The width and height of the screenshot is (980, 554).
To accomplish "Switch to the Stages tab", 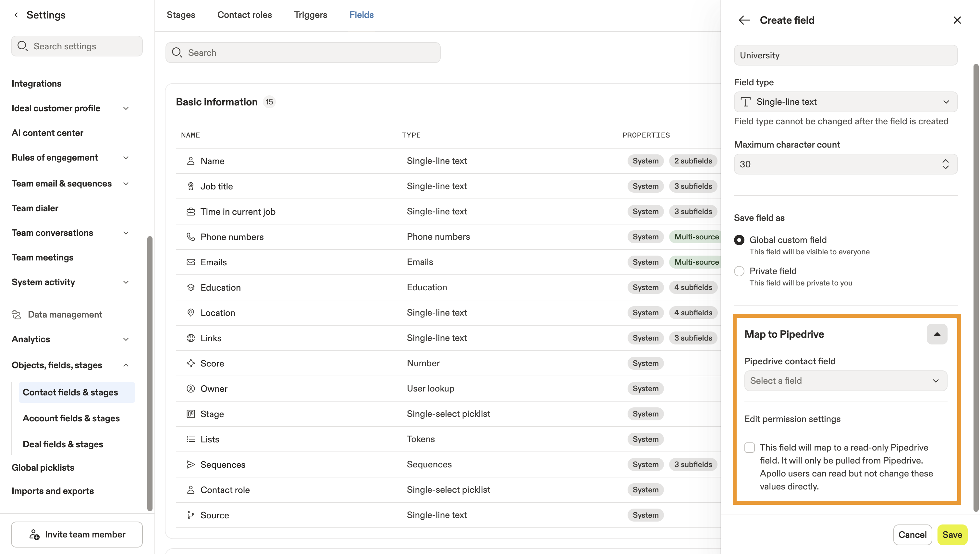I will pyautogui.click(x=181, y=15).
